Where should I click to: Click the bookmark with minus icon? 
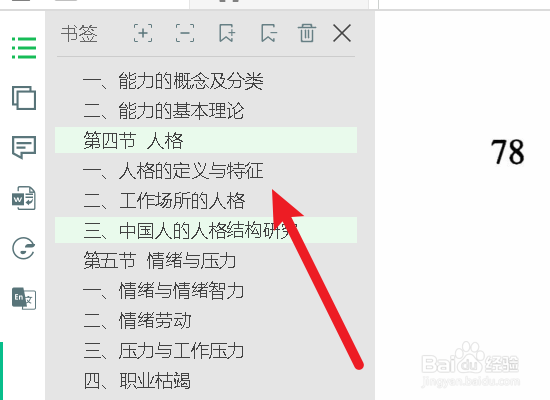click(269, 33)
